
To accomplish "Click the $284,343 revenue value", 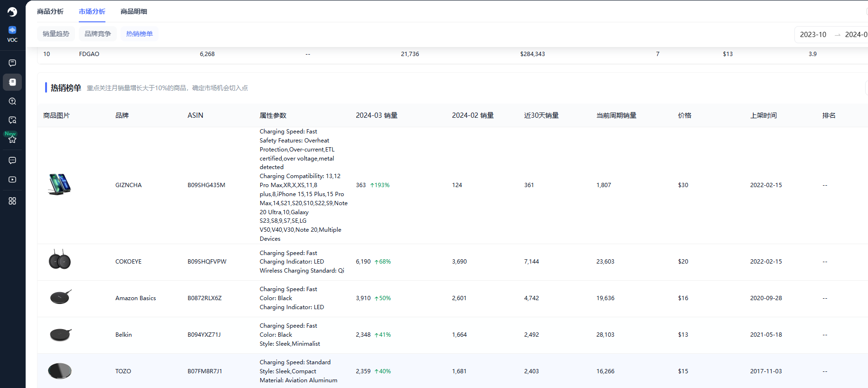I will [x=533, y=54].
